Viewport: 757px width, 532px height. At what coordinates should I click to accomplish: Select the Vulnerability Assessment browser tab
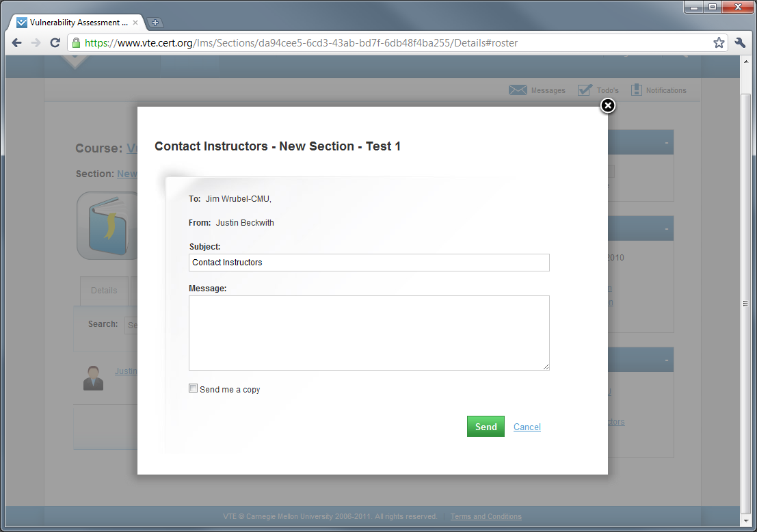click(77, 23)
